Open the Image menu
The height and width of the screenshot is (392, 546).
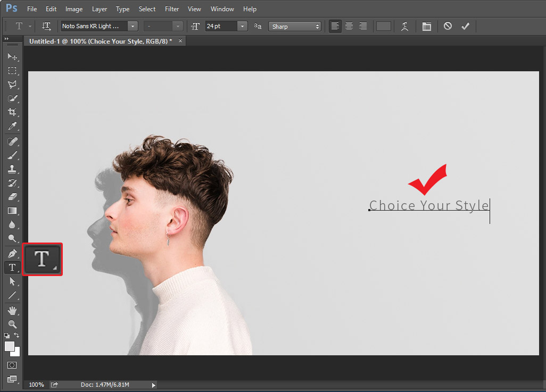74,9
